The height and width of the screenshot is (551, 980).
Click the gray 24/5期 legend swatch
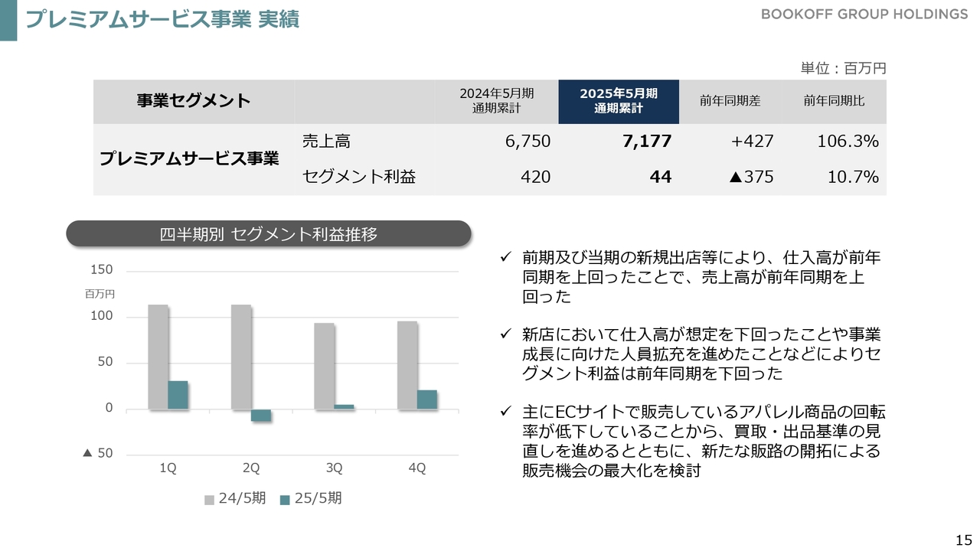coord(209,500)
